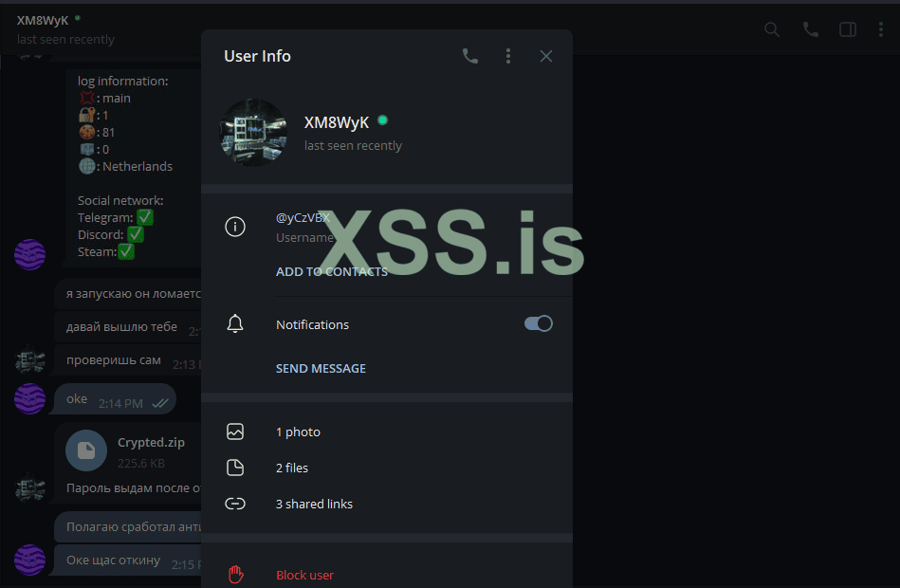Screen dimensions: 900x588
Task: Click the bell icon next to Notifications
Action: pyautogui.click(x=235, y=323)
